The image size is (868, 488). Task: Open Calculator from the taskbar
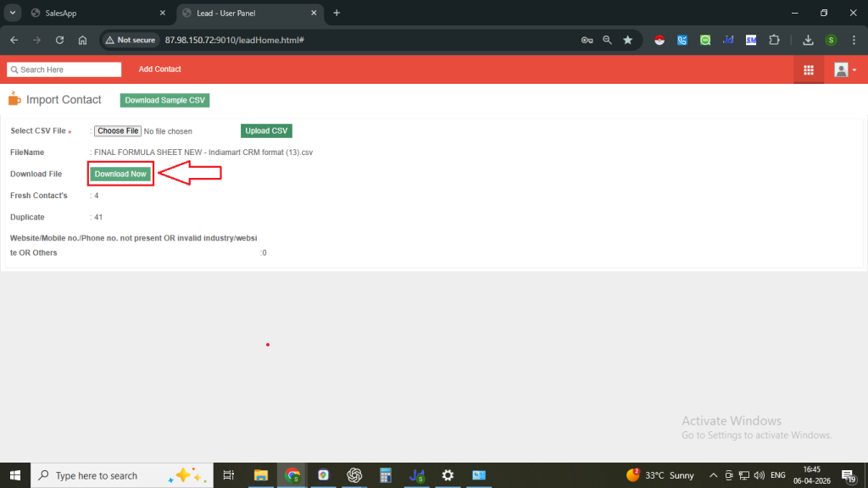[385, 475]
